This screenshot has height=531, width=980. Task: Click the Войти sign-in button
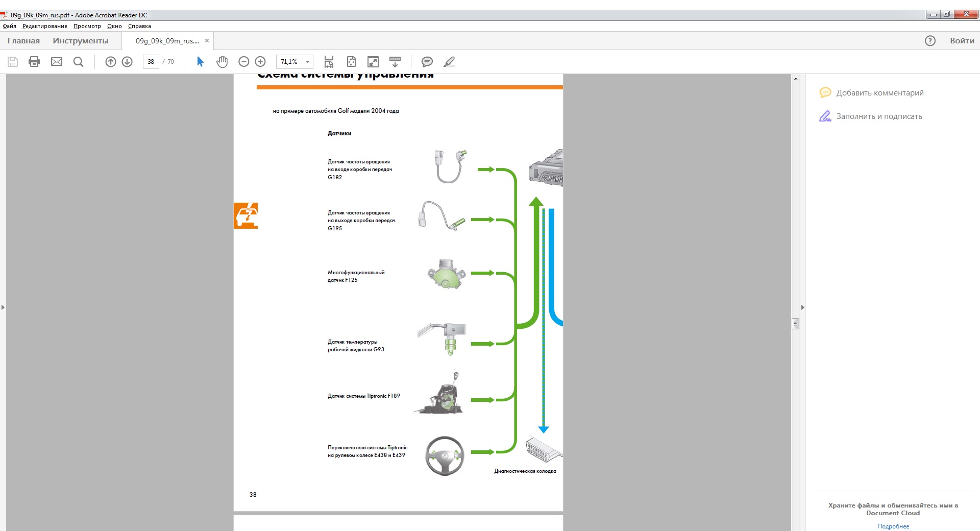(962, 41)
